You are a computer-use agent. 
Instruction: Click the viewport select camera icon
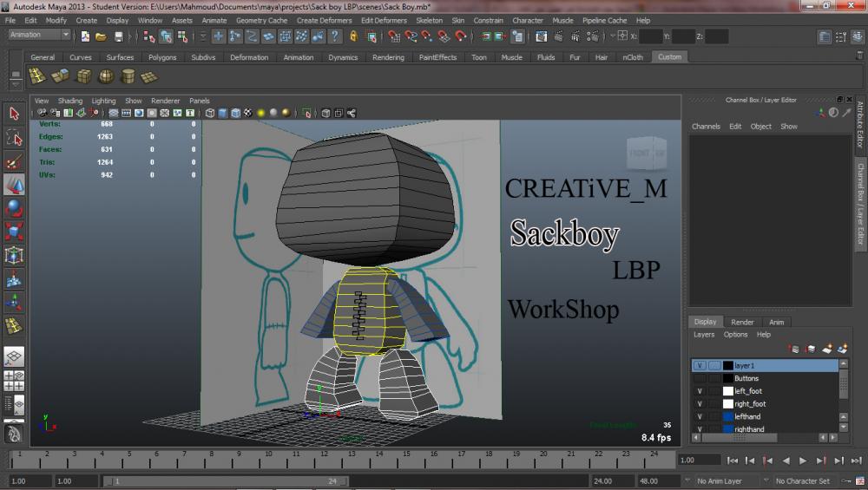(x=42, y=113)
